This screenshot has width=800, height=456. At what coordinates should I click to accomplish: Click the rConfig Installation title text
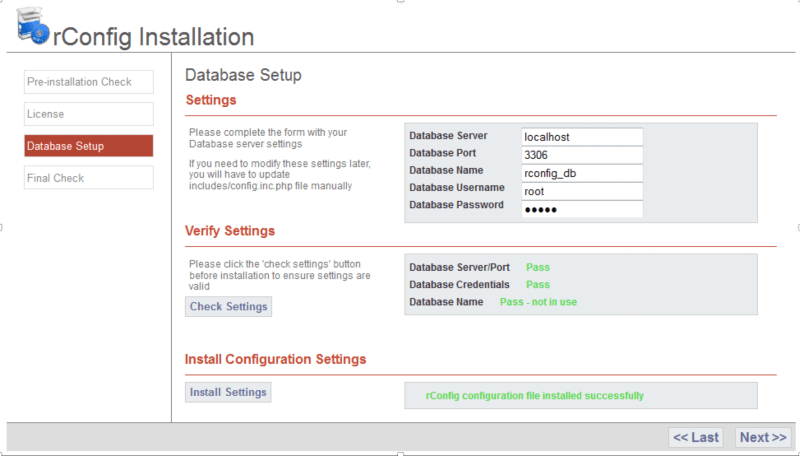click(x=154, y=37)
